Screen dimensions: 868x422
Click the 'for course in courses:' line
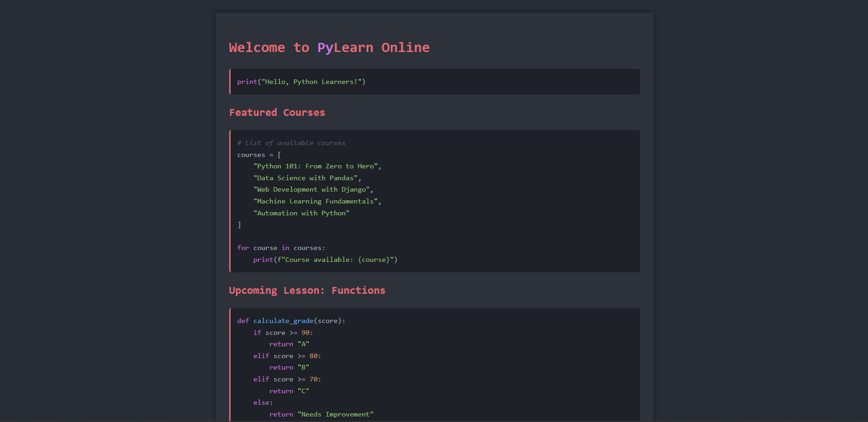[x=281, y=248]
